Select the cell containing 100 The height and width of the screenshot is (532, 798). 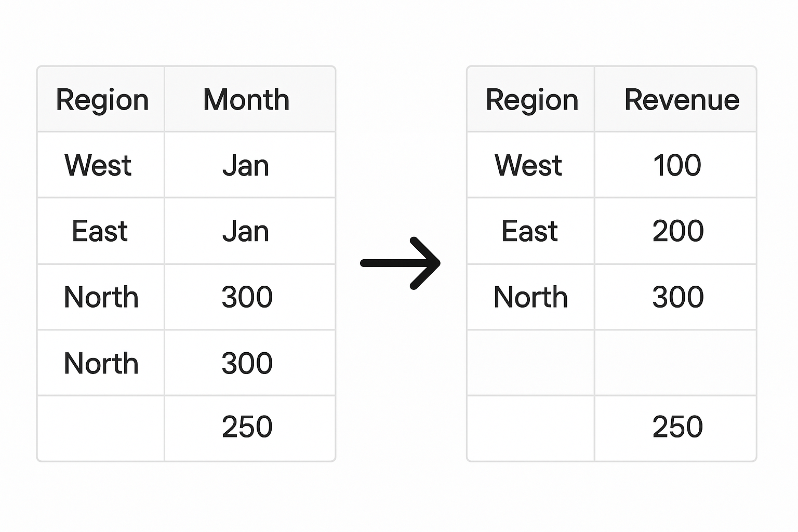[x=677, y=165]
